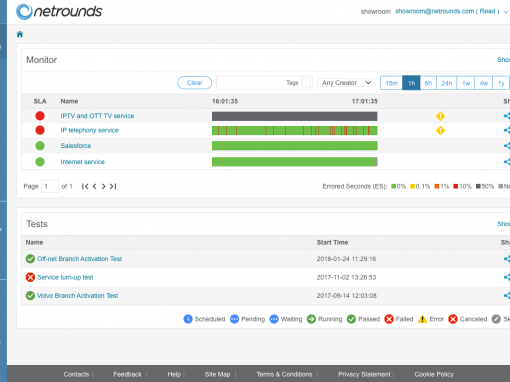Open IP telephony service monitor

tap(89, 130)
